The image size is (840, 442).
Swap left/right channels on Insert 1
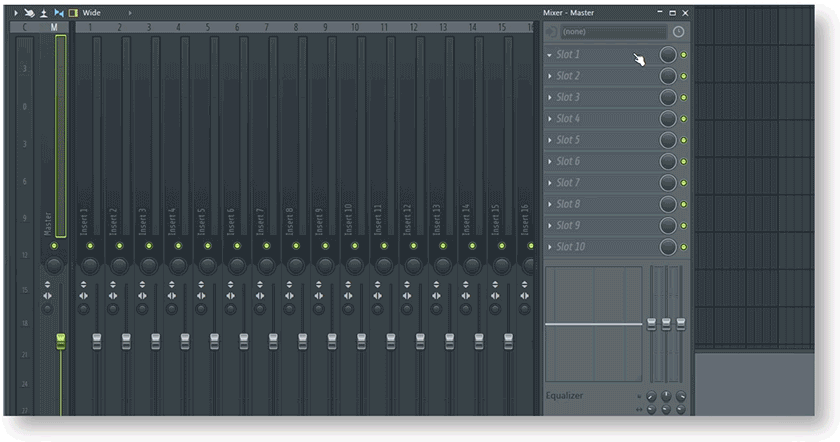coord(84,296)
